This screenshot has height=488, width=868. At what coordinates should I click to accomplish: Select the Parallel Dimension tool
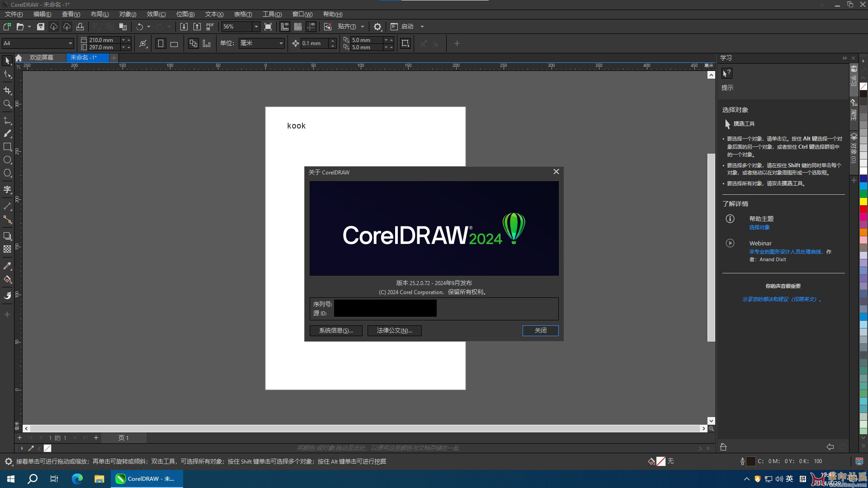point(7,206)
